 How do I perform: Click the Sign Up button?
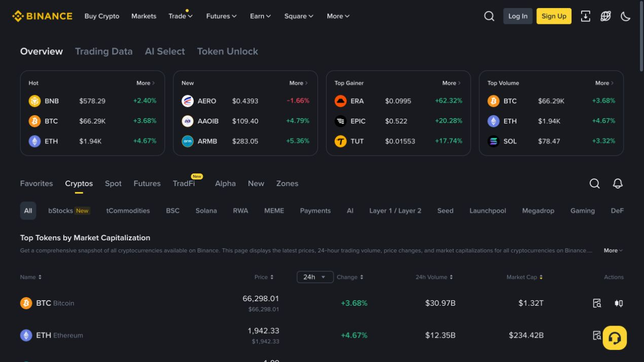point(554,16)
